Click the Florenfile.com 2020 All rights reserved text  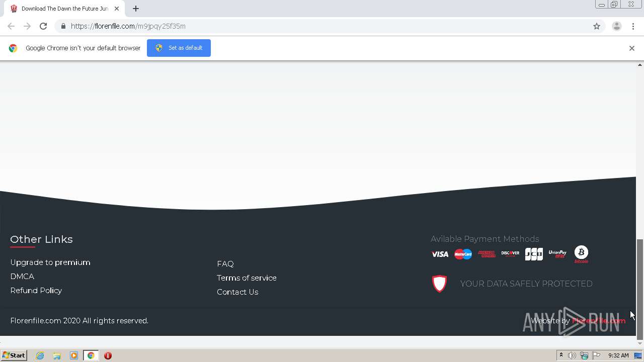click(x=79, y=321)
